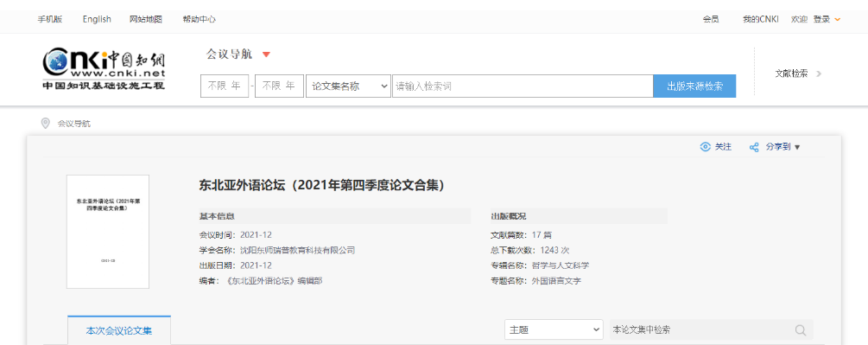Click the title 东北亚外语论坛（2021年第四季度论文合集）

(321, 186)
